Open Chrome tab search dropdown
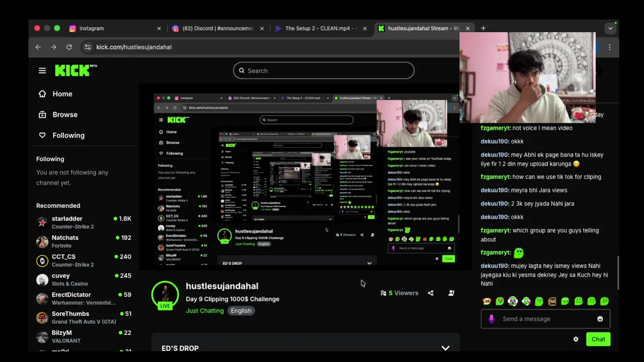This screenshot has height=362, width=644. pos(610,28)
